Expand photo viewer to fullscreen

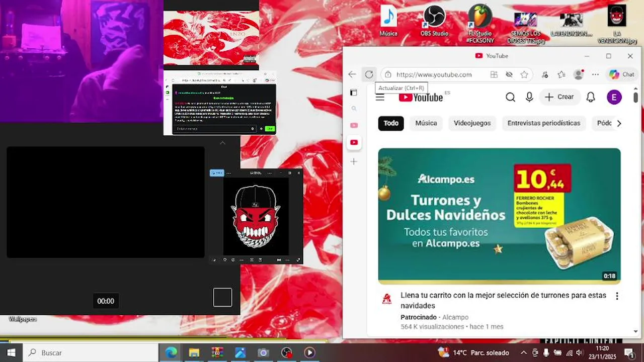(x=298, y=260)
